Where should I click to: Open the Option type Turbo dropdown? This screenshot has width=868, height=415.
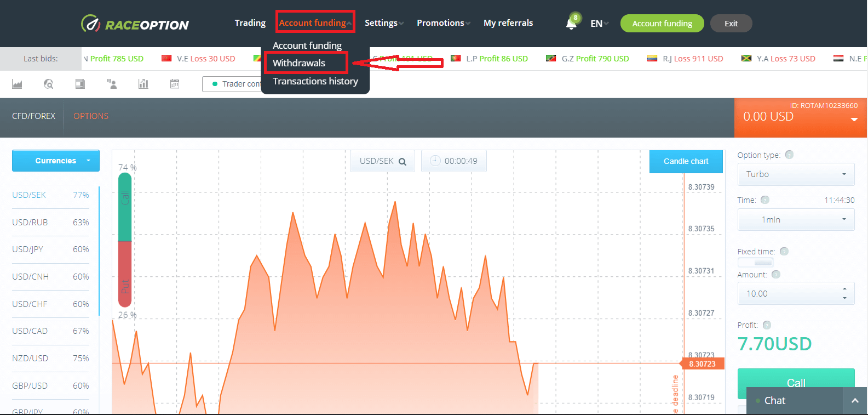(796, 174)
